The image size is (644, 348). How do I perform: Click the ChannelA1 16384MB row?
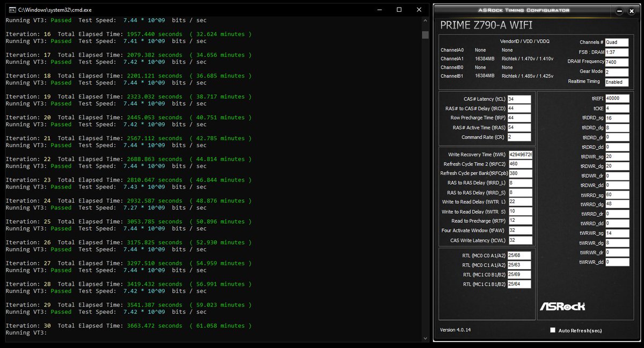coord(497,59)
